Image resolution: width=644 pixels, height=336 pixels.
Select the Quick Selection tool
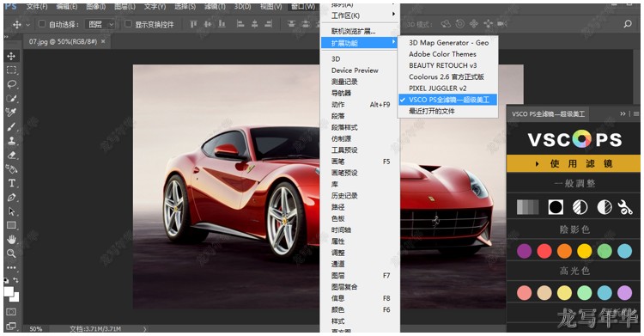pos(11,99)
